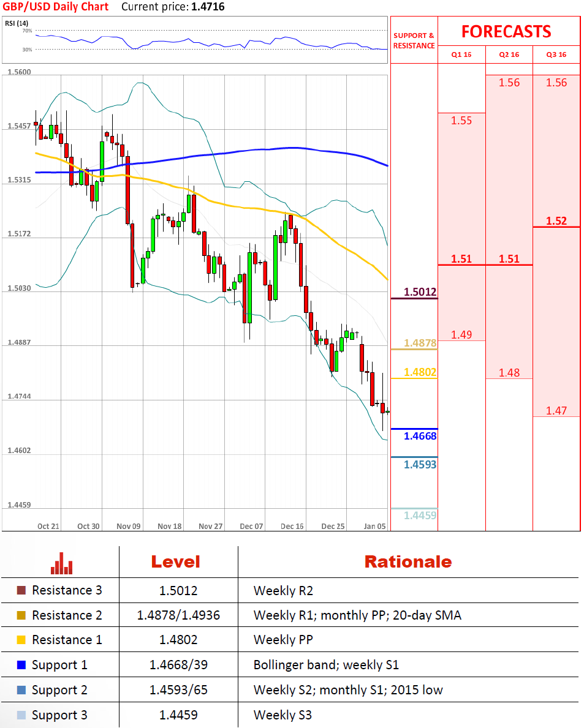Click the Q1 16 column header
The image size is (584, 728).
pyautogui.click(x=461, y=54)
